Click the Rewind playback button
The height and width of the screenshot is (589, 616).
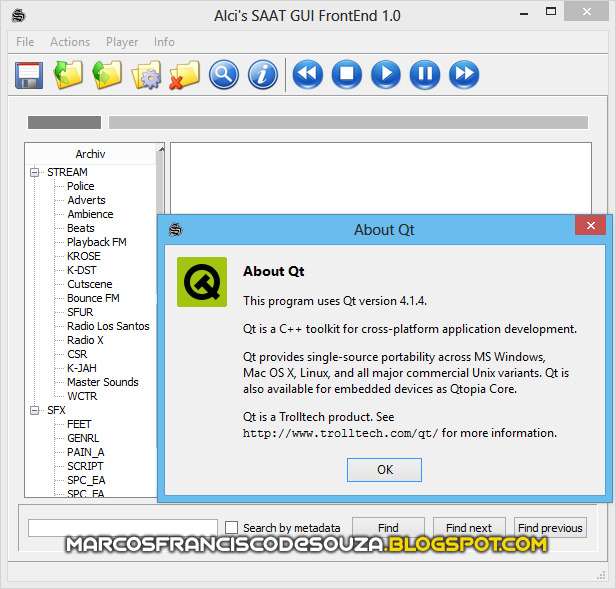coord(308,75)
